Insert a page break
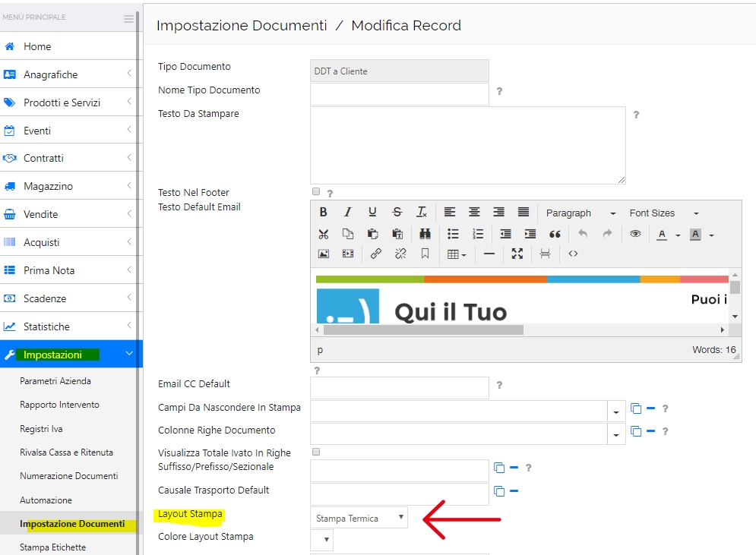This screenshot has width=756, height=555. (545, 254)
